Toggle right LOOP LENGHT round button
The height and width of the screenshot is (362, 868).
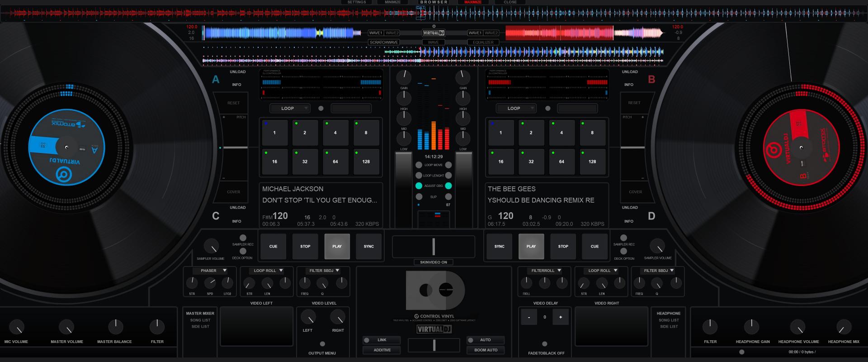(448, 176)
